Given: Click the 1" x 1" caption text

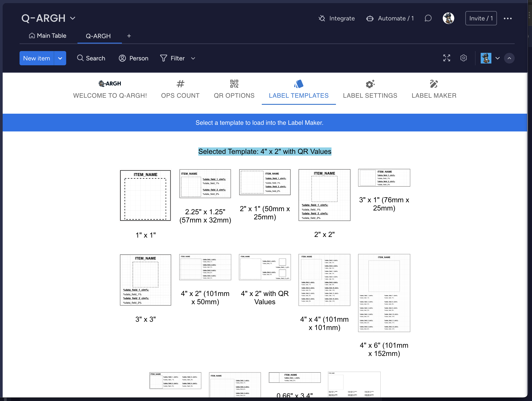Looking at the screenshot, I should [x=145, y=235].
